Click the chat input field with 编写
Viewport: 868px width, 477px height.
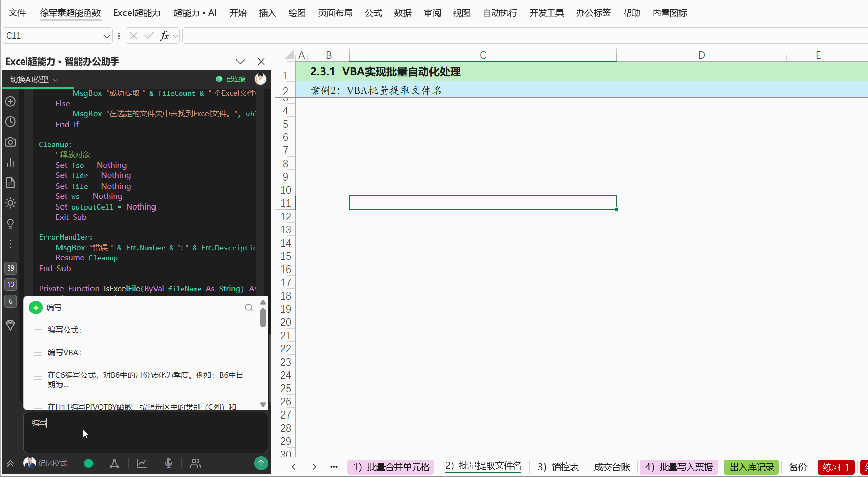tap(146, 432)
